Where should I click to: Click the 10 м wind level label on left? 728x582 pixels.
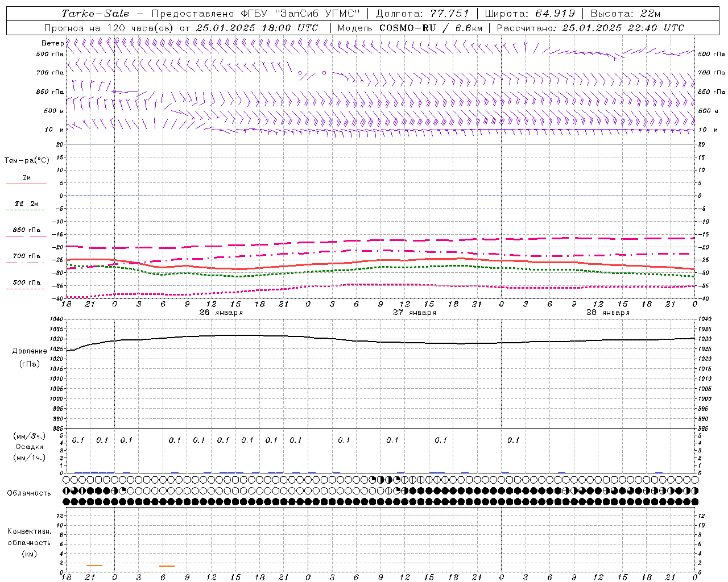pos(54,130)
